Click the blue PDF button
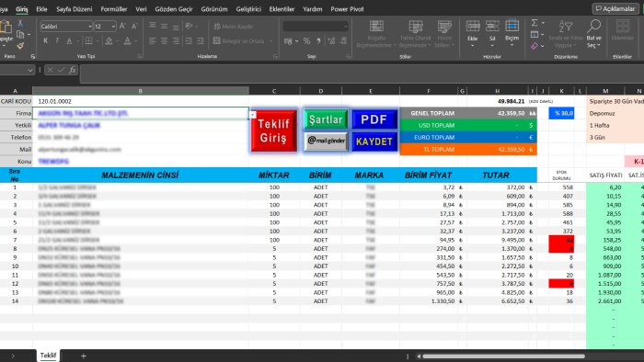 374,119
